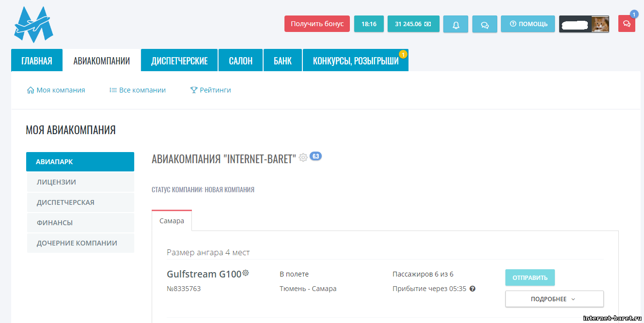Click the cat user avatar

(600, 24)
